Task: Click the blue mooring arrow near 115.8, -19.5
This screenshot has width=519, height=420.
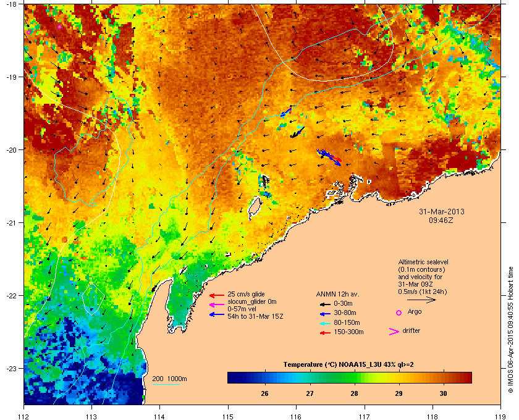Action: click(286, 112)
